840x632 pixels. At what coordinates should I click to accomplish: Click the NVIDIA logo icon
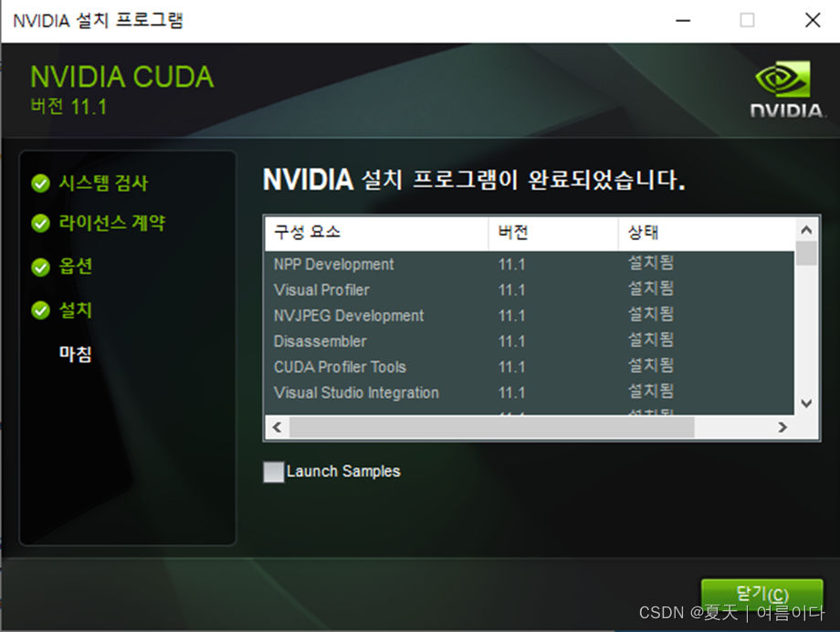(x=785, y=89)
